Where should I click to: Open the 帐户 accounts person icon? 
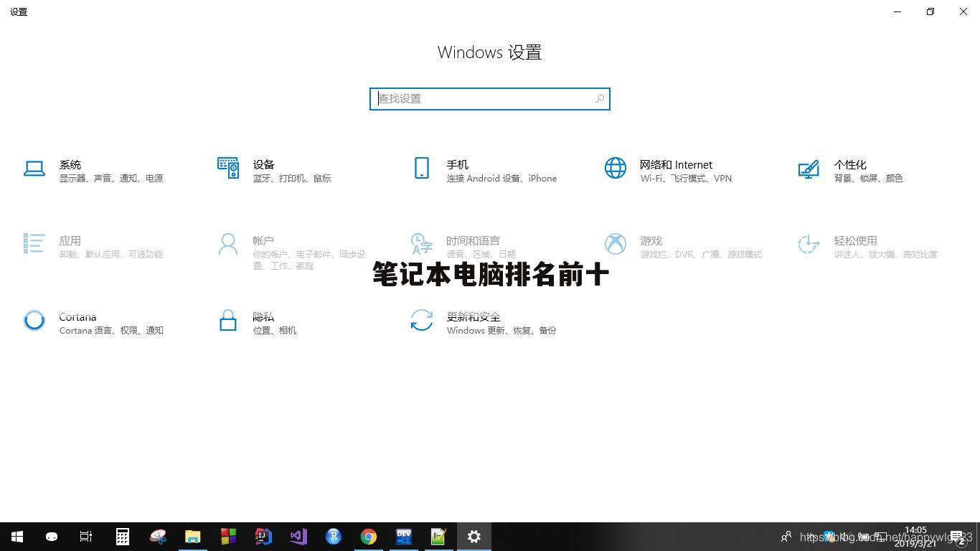point(228,244)
